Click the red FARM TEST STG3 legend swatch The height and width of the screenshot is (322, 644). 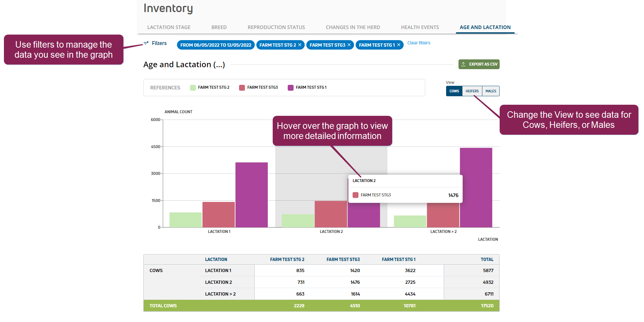point(242,87)
